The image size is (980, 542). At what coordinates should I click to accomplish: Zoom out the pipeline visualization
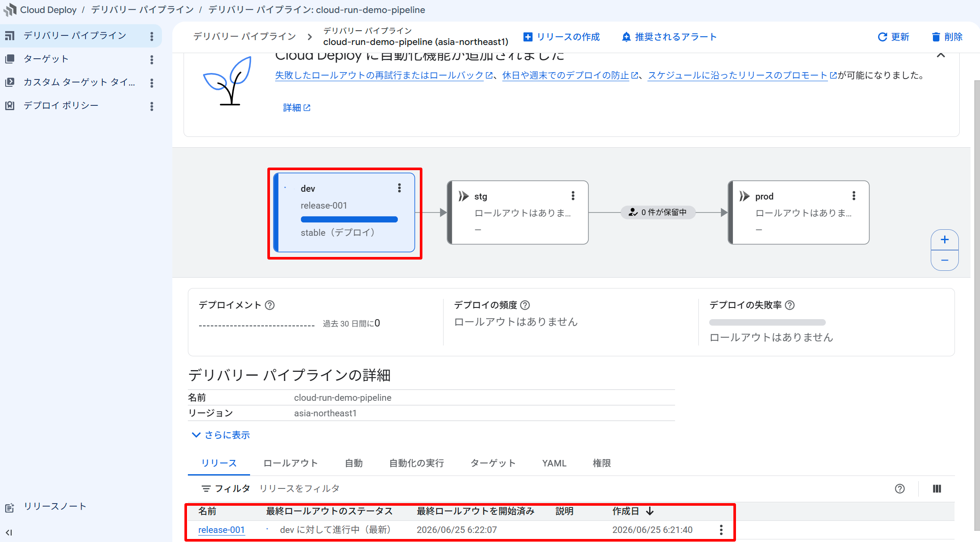pos(945,260)
